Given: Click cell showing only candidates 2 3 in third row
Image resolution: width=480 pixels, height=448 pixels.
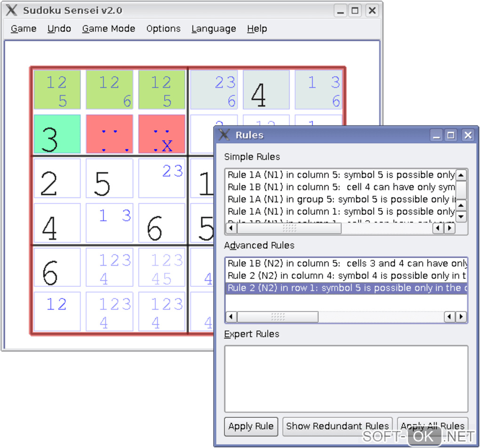Looking at the screenshot, I should (x=161, y=178).
